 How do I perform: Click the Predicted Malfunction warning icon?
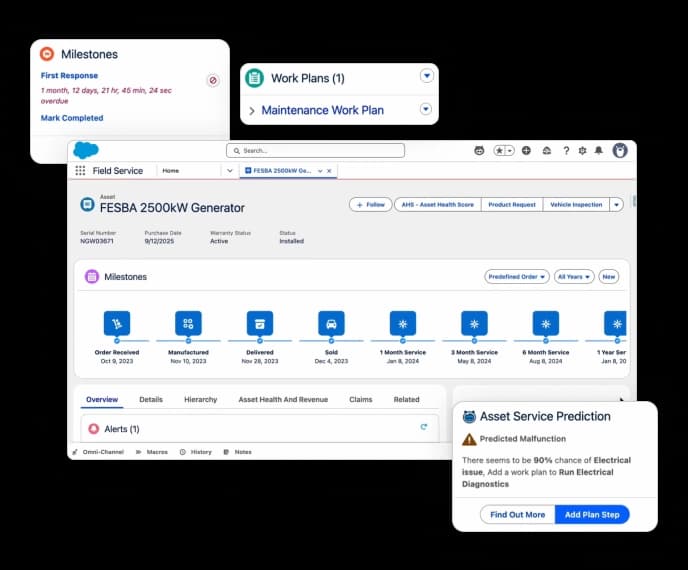click(469, 439)
